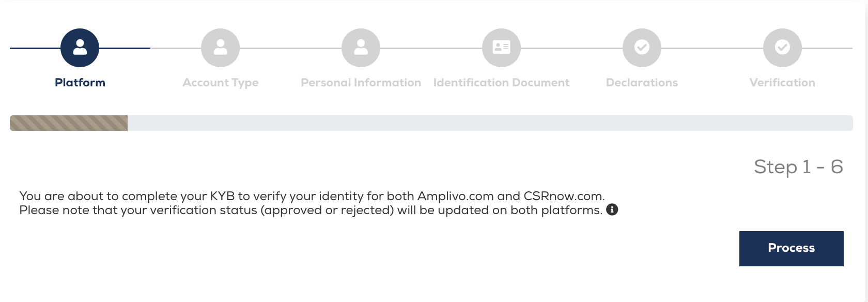This screenshot has width=868, height=302.
Task: Open the Personal Information step icon
Action: pos(361,48)
